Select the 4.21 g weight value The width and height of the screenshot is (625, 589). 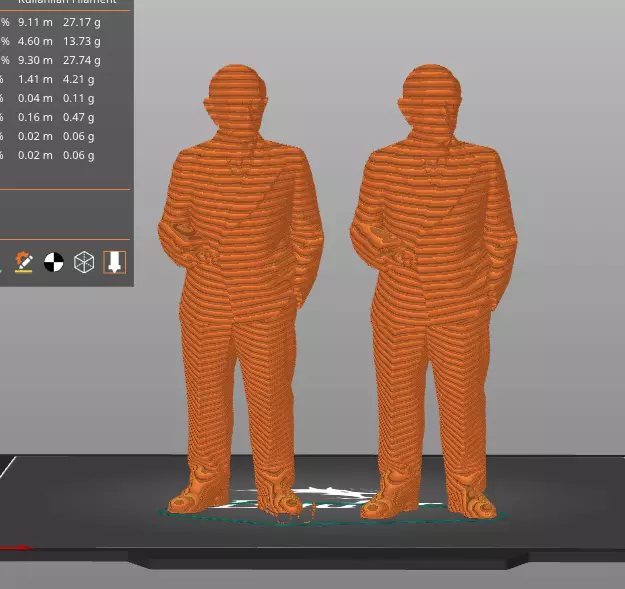(x=79, y=79)
